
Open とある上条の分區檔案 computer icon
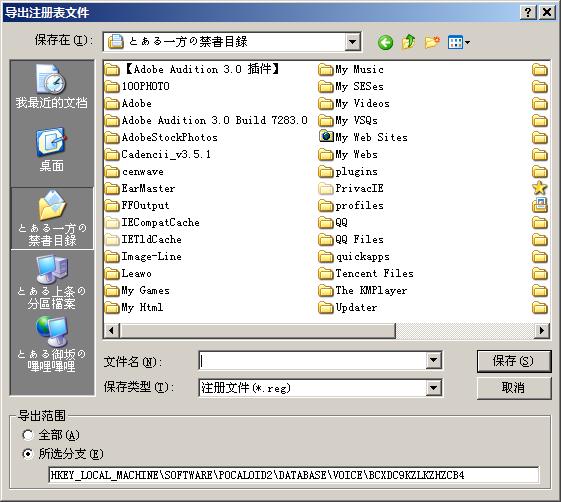click(52, 283)
